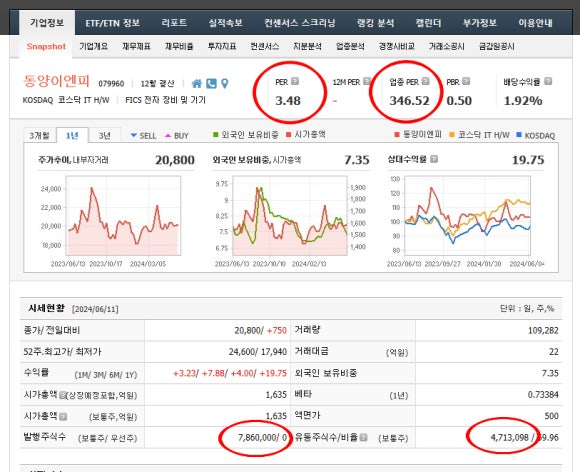This screenshot has height=472, width=580.
Task: Click the 동양이엔피 company name
Action: coord(56,81)
